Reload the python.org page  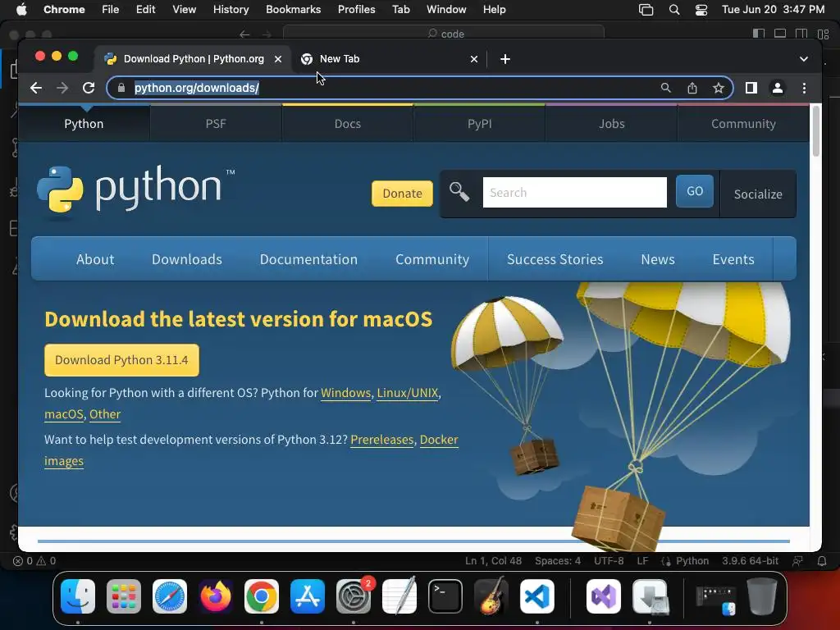point(89,88)
